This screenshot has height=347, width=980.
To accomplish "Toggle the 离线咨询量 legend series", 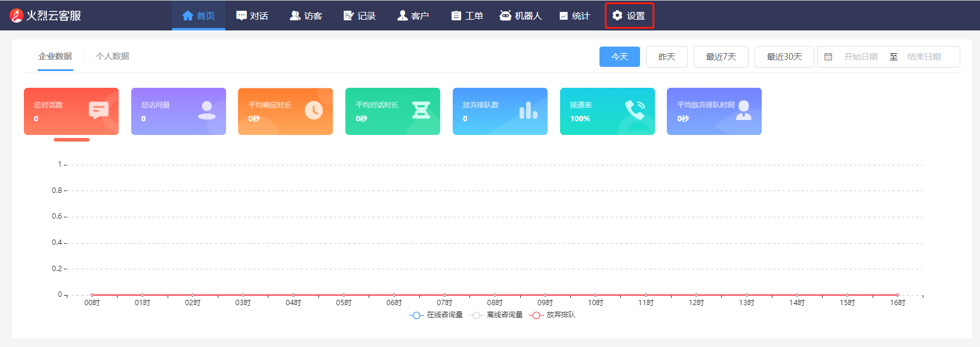I will pyautogui.click(x=496, y=315).
